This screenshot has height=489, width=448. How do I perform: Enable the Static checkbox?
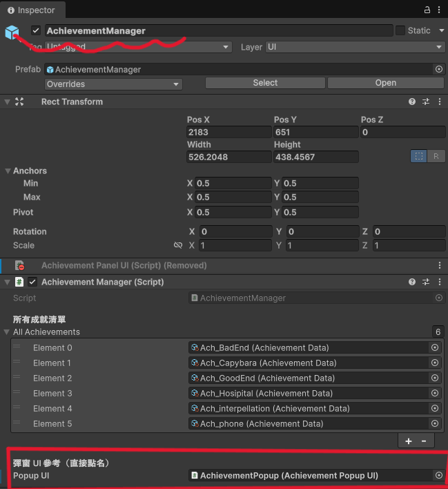tap(400, 30)
